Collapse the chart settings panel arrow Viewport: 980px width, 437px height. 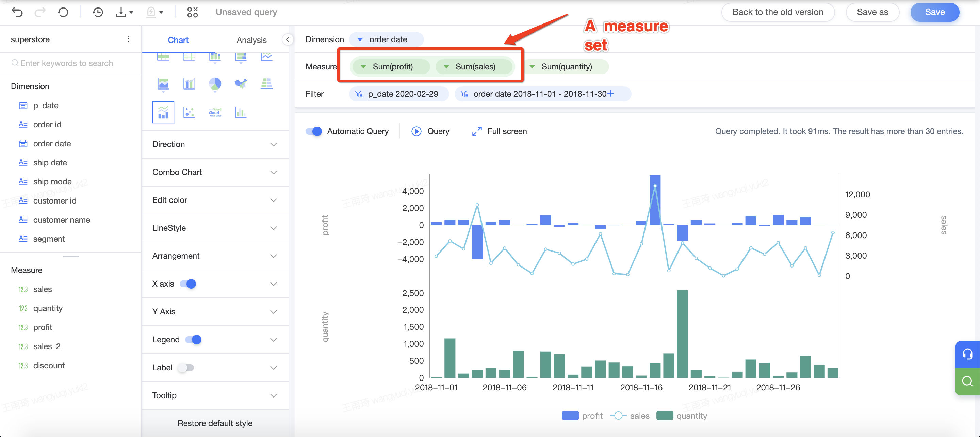tap(288, 39)
